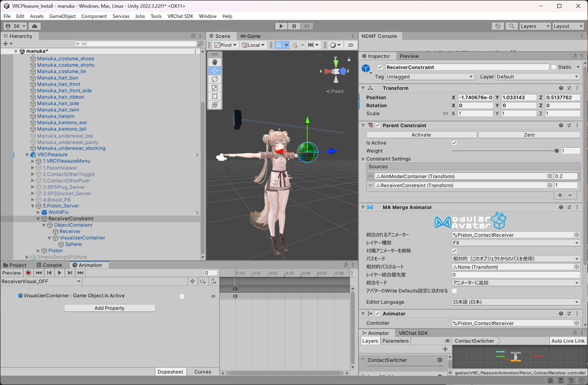
Task: Toggle Is Active checkbox
Action: 454,142
